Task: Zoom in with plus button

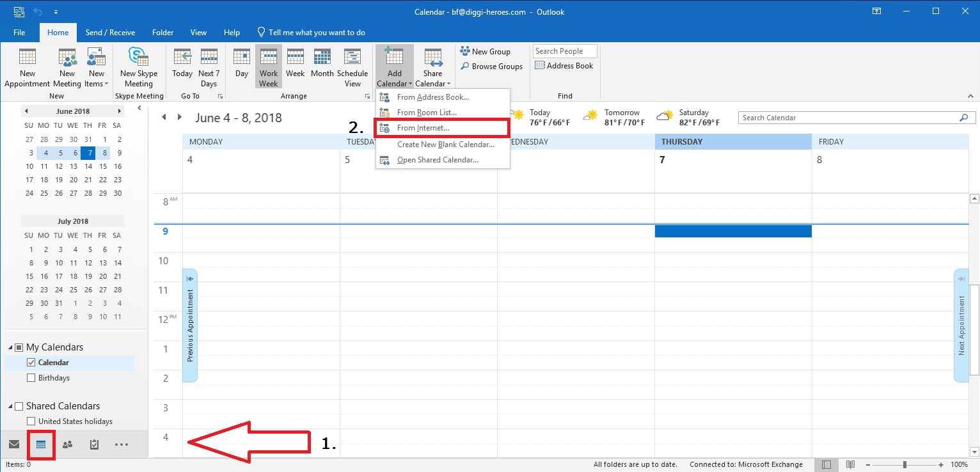Action: click(941, 464)
